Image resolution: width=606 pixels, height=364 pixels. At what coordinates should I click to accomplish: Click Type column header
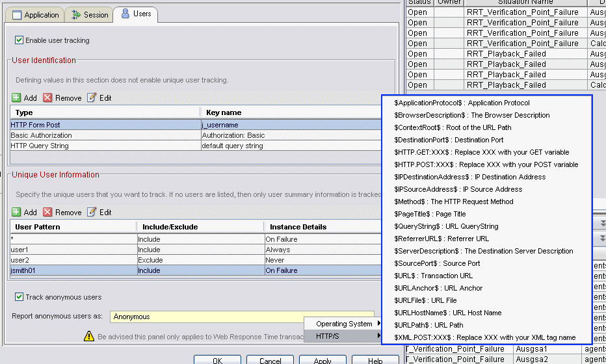coord(105,112)
